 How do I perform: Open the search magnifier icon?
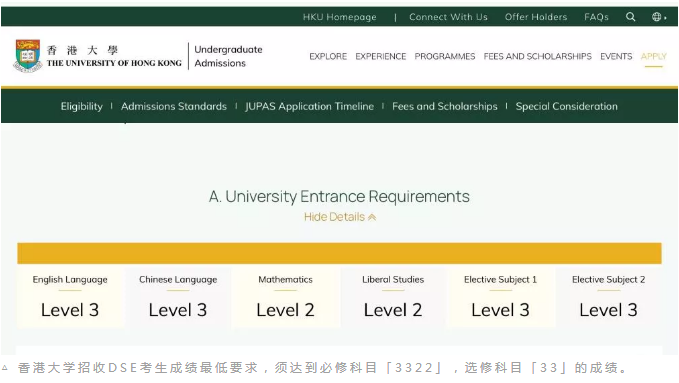coord(630,17)
